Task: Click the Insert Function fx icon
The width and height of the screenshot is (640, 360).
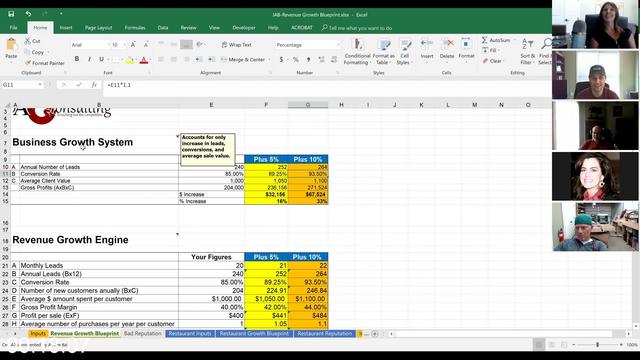Action: [x=94, y=85]
